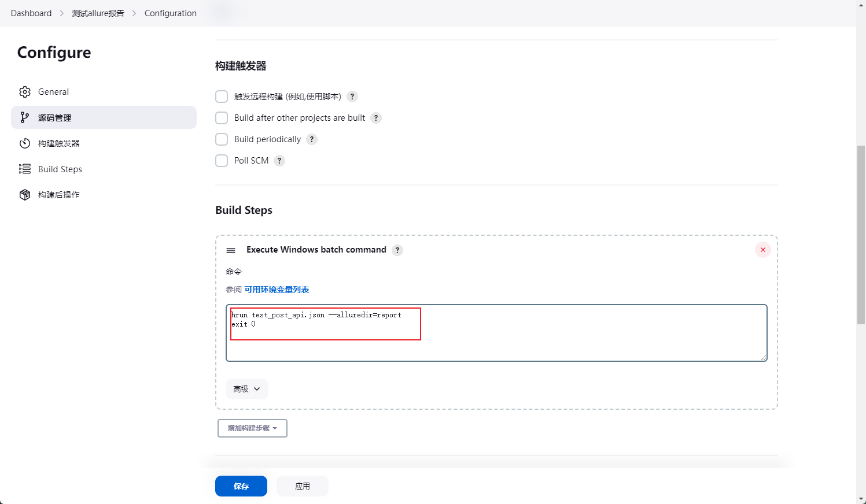Click the 源码管理 branch icon
The height and width of the screenshot is (504, 866).
point(25,117)
